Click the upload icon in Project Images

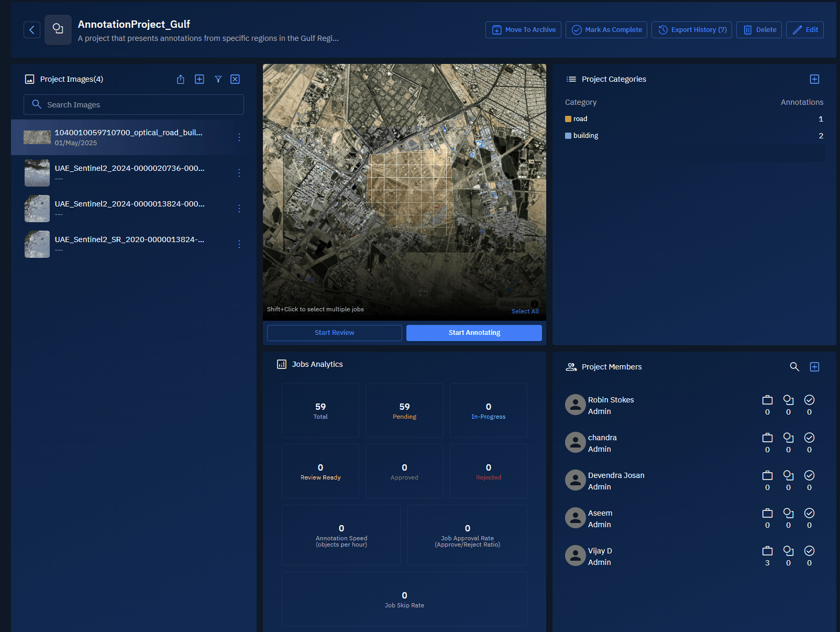(181, 79)
